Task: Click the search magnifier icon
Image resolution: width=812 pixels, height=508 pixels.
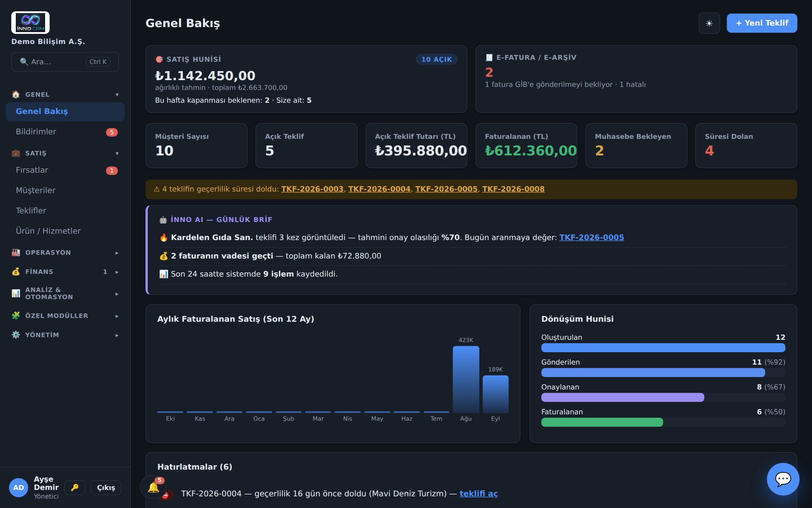Action: pos(24,62)
